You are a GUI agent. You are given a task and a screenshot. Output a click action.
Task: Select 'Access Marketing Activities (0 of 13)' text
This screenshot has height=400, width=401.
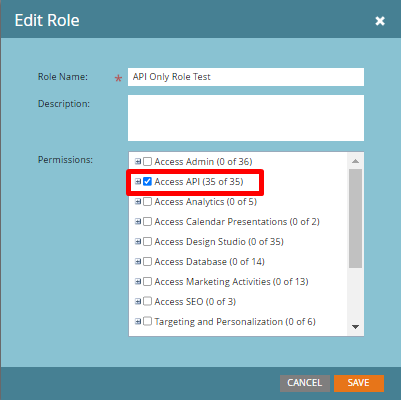click(x=231, y=282)
